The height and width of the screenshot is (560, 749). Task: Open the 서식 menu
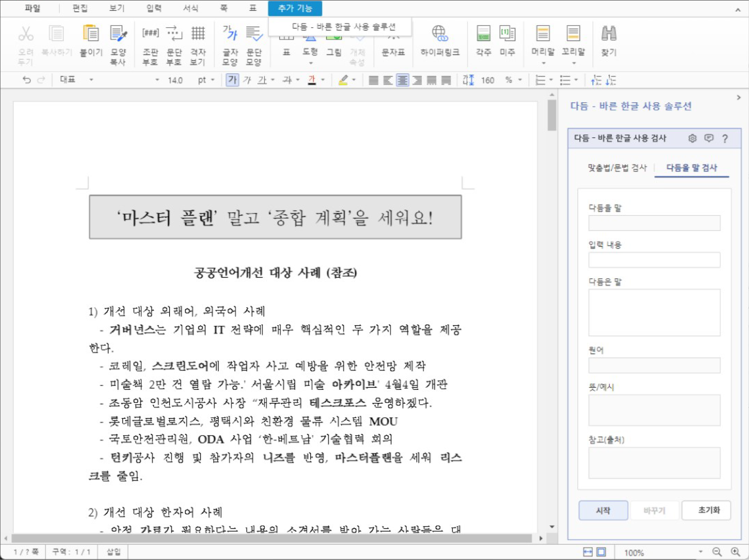pyautogui.click(x=191, y=8)
